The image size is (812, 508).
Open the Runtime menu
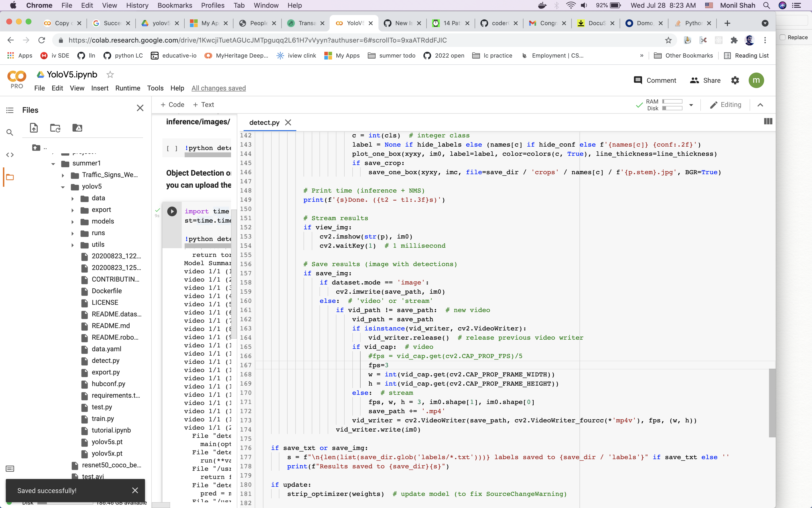[x=128, y=88]
